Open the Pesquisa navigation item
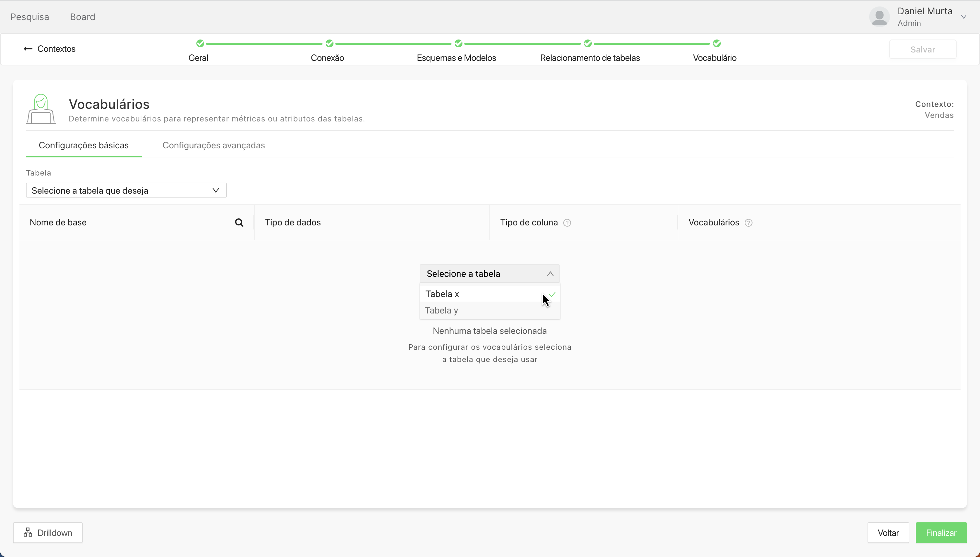 coord(29,17)
